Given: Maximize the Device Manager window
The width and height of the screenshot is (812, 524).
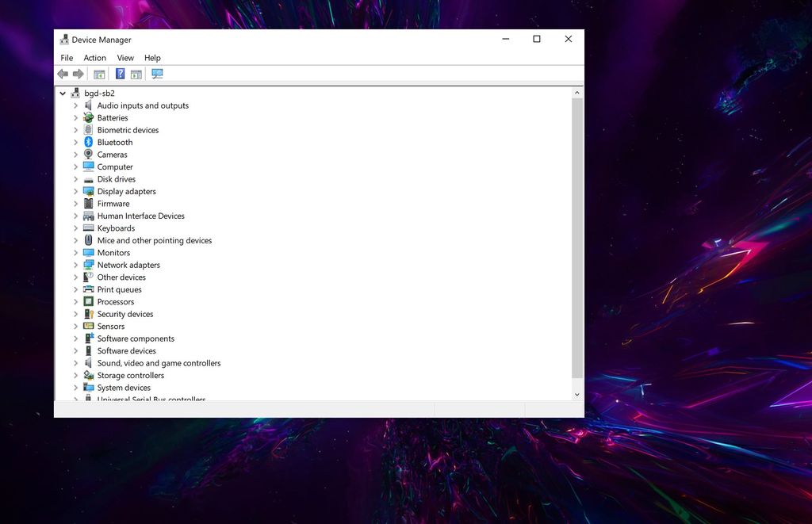Looking at the screenshot, I should [537, 40].
